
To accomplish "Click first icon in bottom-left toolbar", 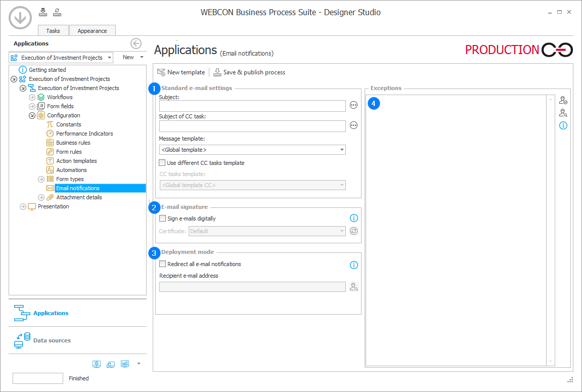I will 97,364.
